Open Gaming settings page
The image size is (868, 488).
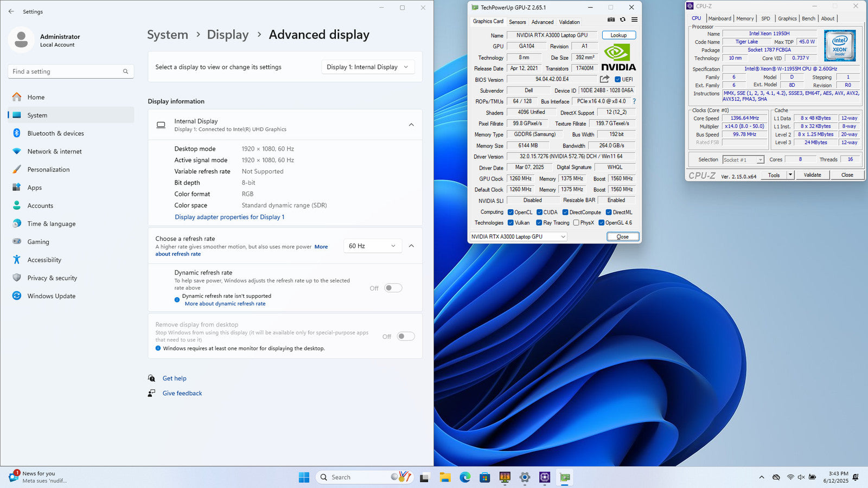click(x=71, y=242)
